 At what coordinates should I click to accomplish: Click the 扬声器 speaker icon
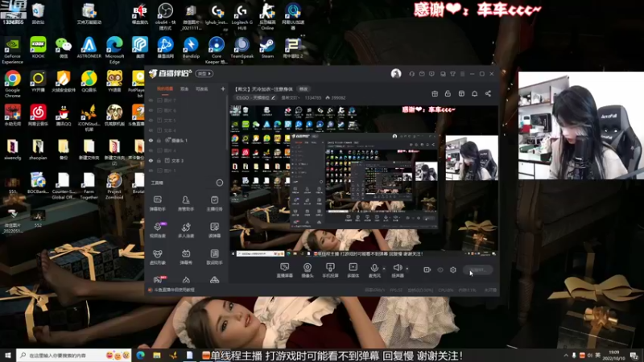pos(397,268)
